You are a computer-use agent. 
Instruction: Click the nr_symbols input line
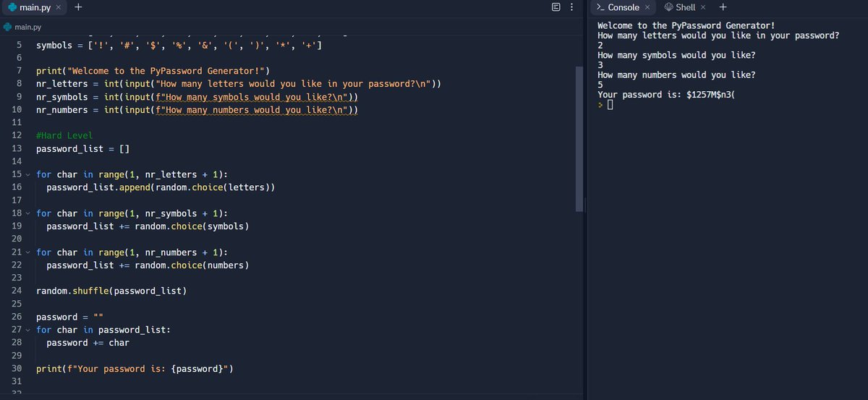[x=197, y=97]
